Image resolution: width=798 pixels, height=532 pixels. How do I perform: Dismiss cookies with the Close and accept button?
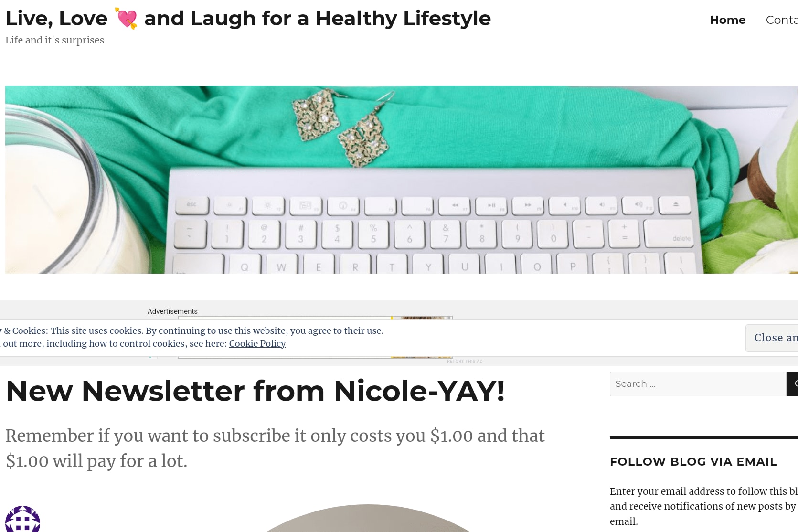(772, 338)
